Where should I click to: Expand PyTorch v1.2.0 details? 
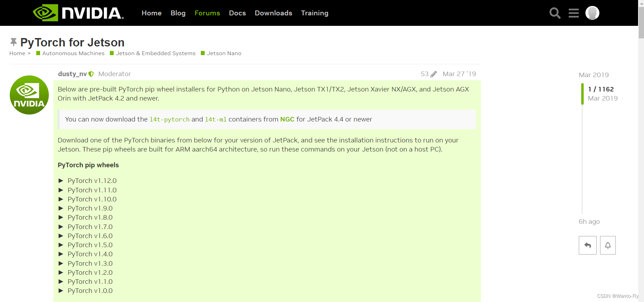coord(85,272)
